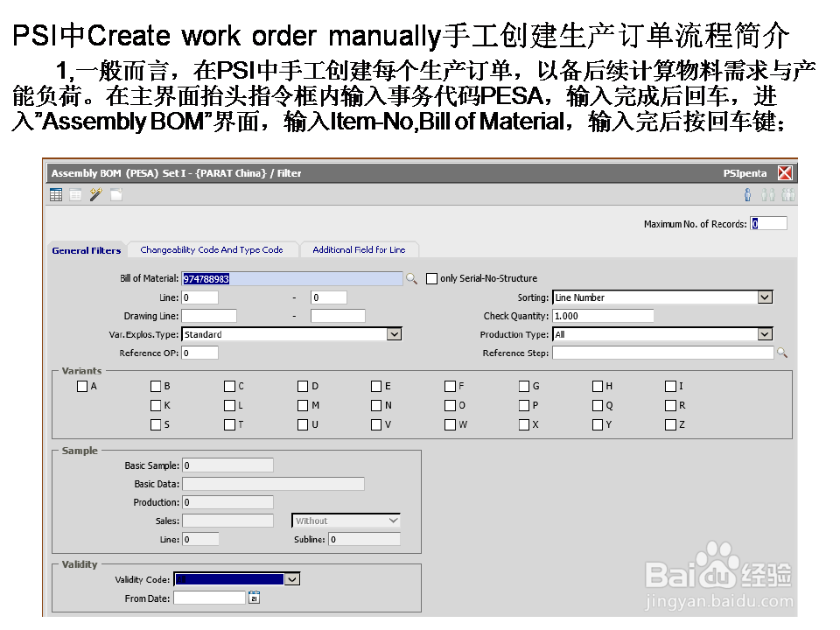The width and height of the screenshot is (840, 630).
Task: Click the two-person group icon
Action: pyautogui.click(x=767, y=194)
